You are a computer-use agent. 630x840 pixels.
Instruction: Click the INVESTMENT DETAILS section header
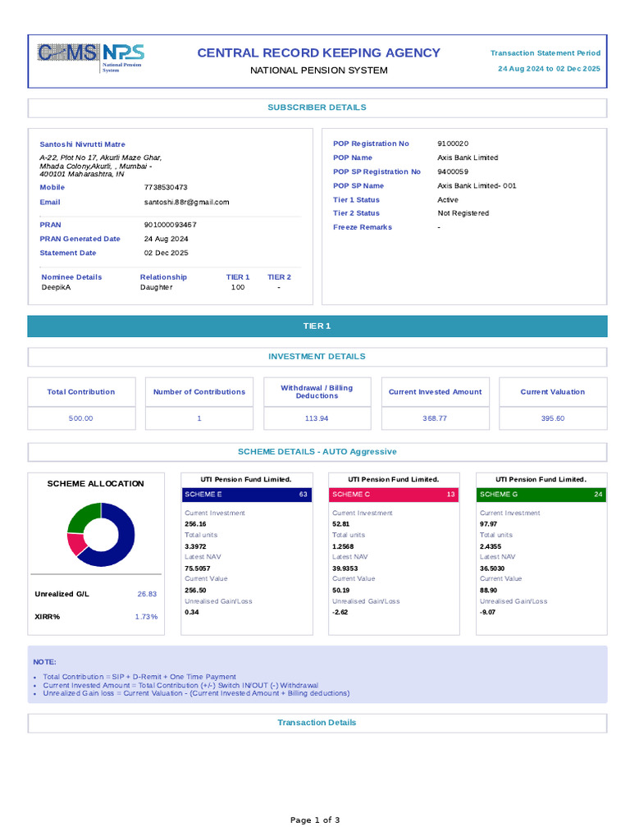click(317, 357)
